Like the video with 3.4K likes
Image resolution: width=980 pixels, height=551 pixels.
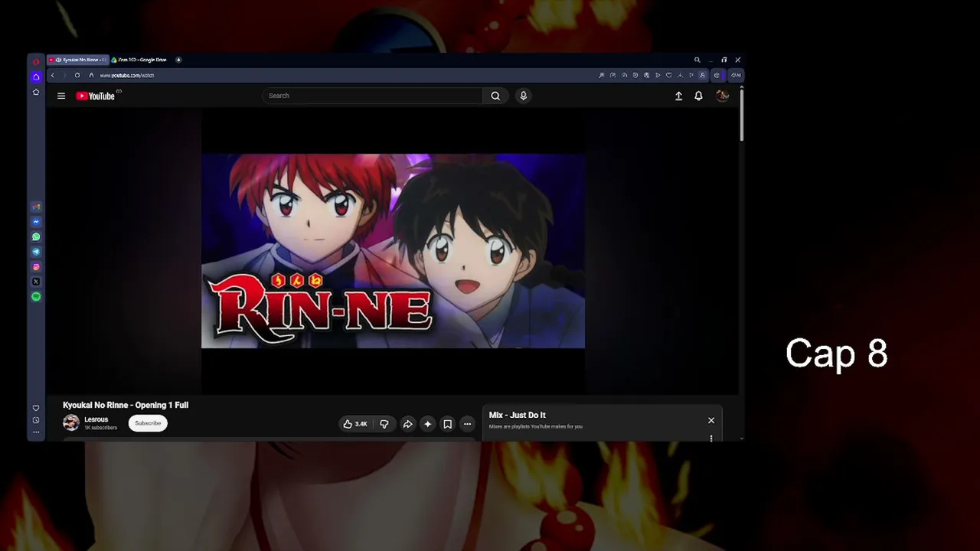pos(355,424)
